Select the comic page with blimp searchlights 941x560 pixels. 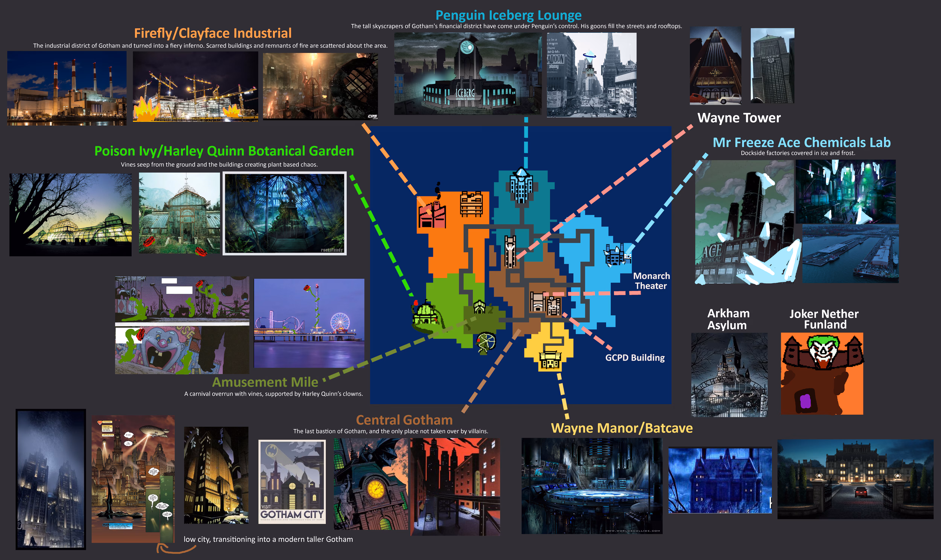(x=133, y=479)
